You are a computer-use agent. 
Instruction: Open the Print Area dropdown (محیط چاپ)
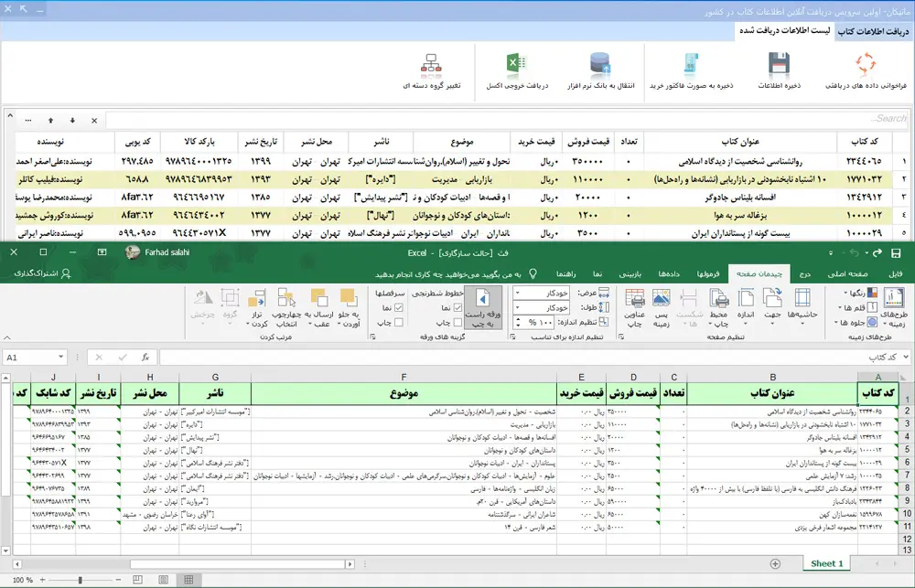[x=719, y=307]
